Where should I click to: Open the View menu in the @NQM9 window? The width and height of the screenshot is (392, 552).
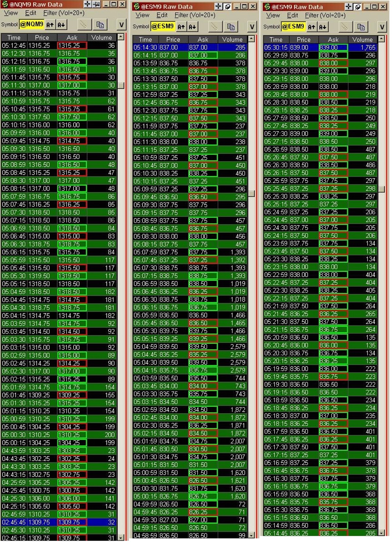[11, 13]
